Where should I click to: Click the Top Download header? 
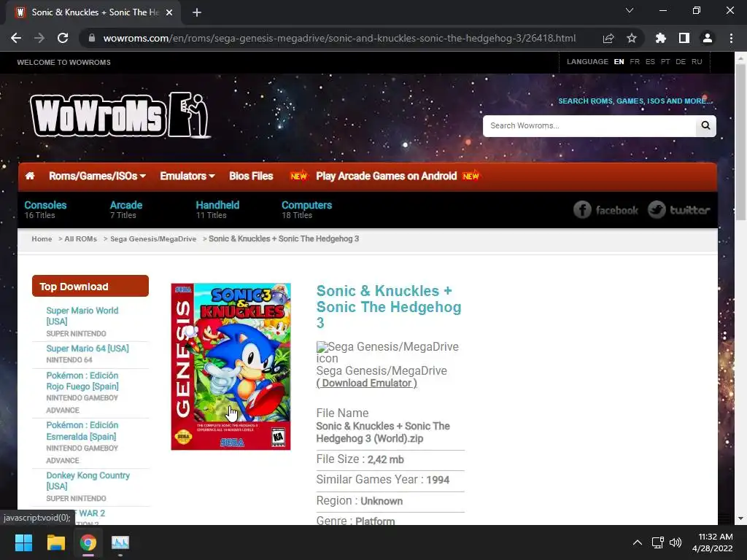pyautogui.click(x=90, y=286)
